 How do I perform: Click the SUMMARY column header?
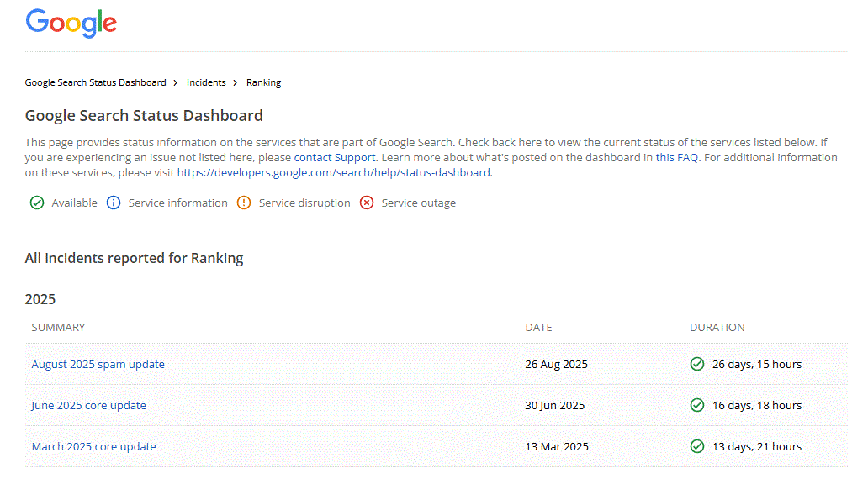click(x=58, y=328)
